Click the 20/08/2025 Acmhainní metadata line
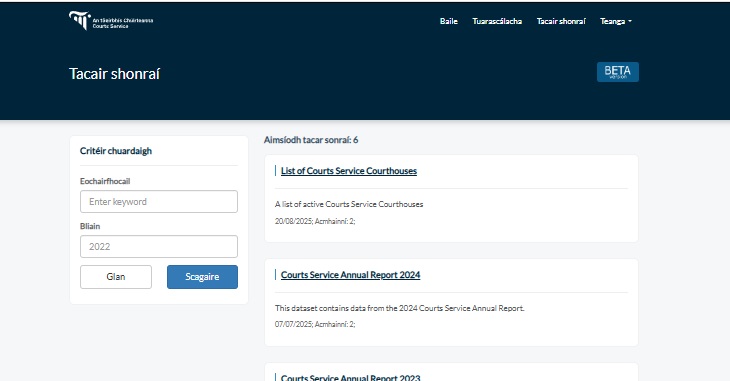The height and width of the screenshot is (381, 730). click(315, 221)
